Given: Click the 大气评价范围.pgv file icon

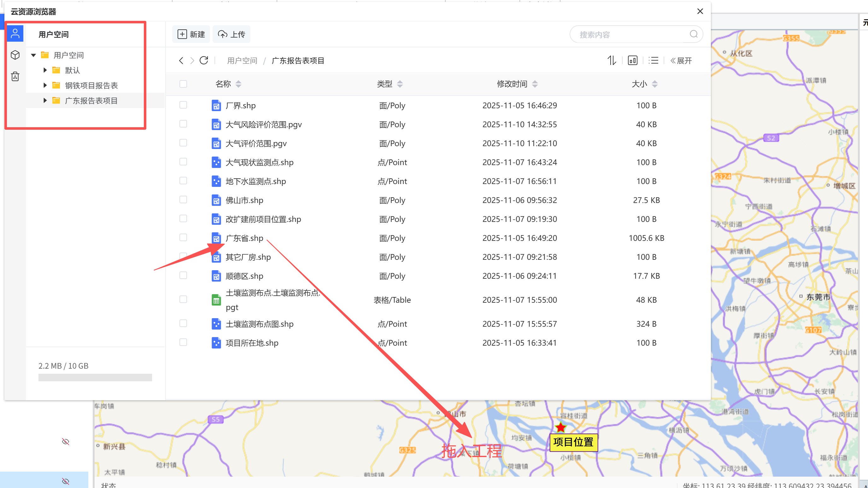Looking at the screenshot, I should (x=216, y=143).
